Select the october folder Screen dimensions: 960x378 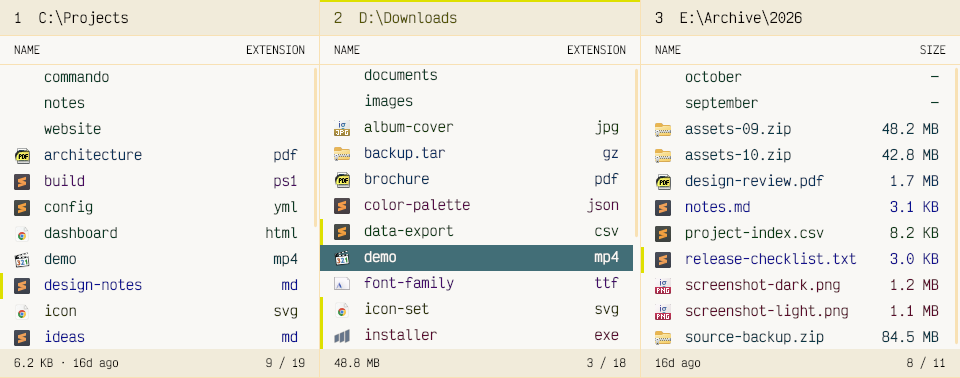[x=713, y=77]
